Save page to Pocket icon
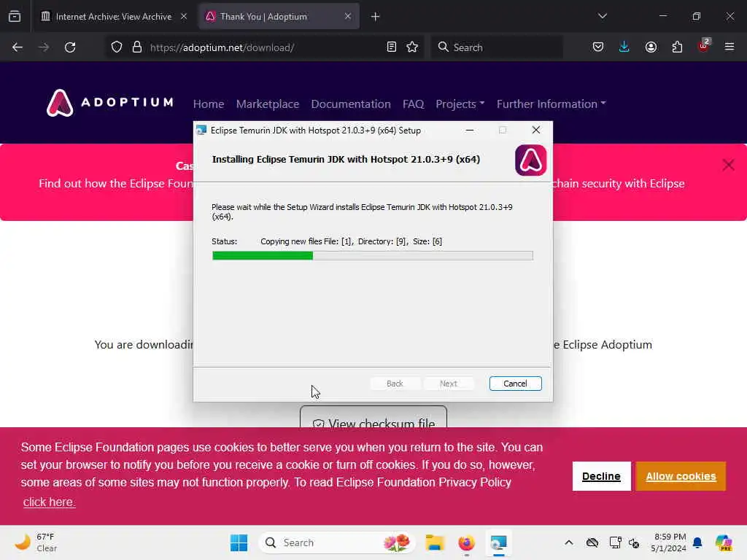The width and height of the screenshot is (747, 560). 598,47
